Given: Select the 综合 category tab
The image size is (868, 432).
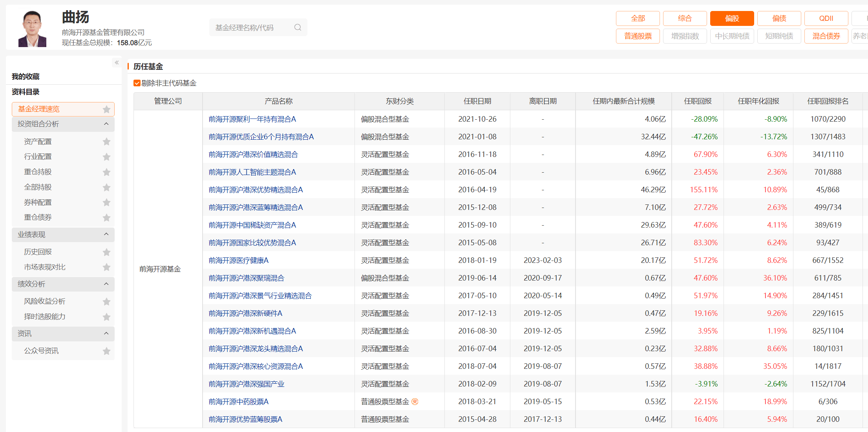Looking at the screenshot, I should coord(685,18).
